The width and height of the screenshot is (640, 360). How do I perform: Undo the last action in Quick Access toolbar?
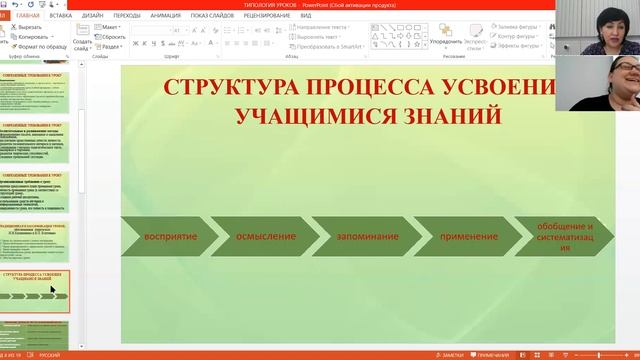[15, 4]
